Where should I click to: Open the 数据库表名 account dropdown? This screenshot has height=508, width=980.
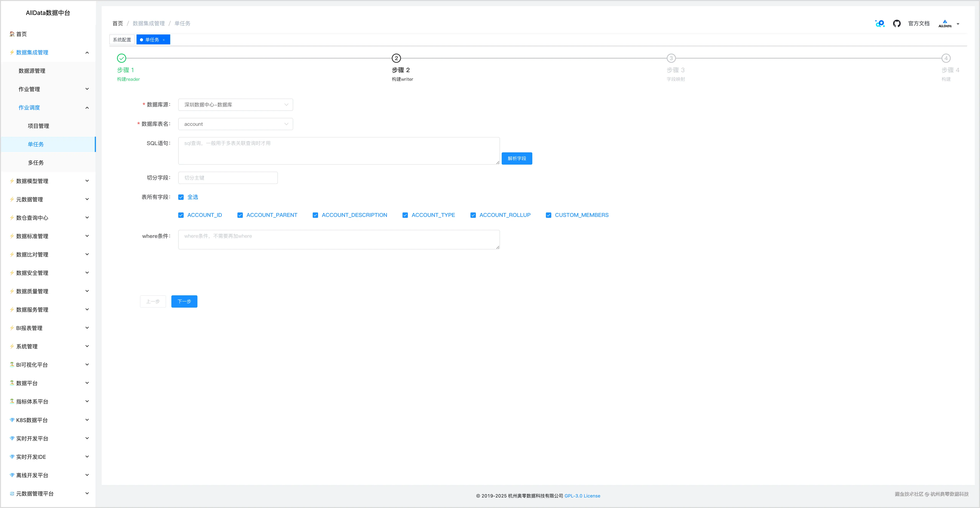[x=236, y=124]
